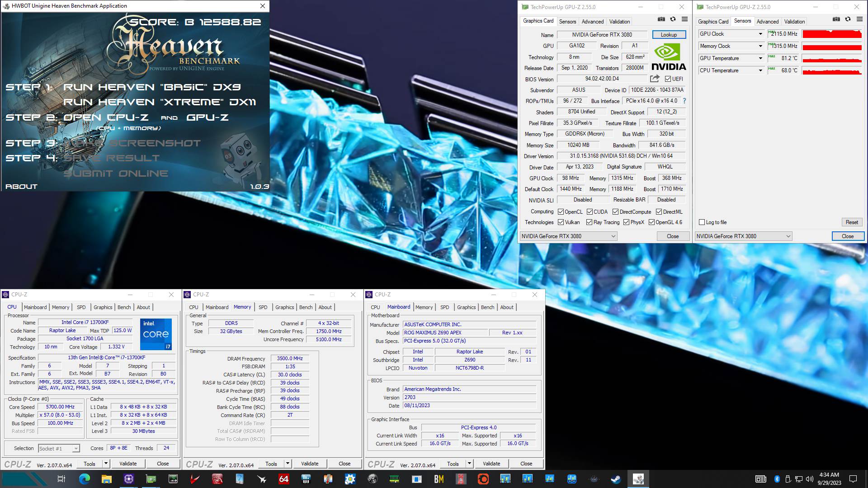Click Validate in the CPU-Z CPU window
Screen dimensions: 868x488
[x=128, y=464]
